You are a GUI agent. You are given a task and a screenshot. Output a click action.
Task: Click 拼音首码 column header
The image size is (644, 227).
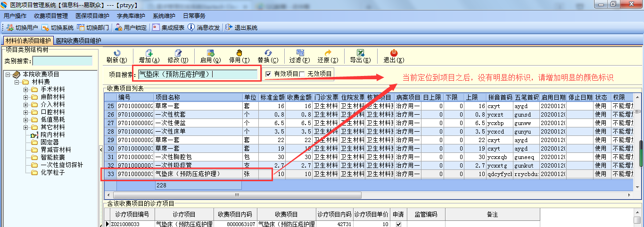point(500,97)
